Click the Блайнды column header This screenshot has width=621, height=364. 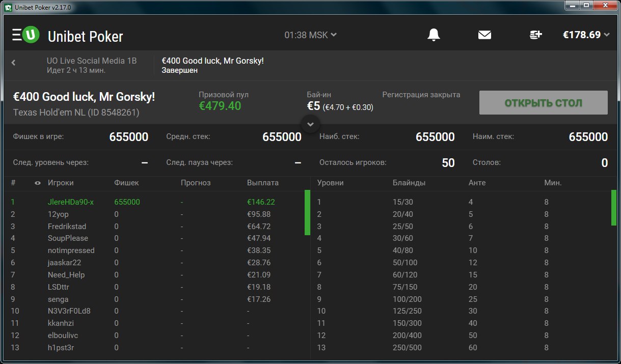point(409,183)
